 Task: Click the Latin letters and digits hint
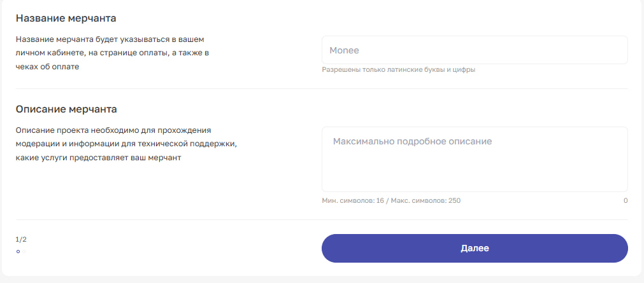pyautogui.click(x=399, y=70)
